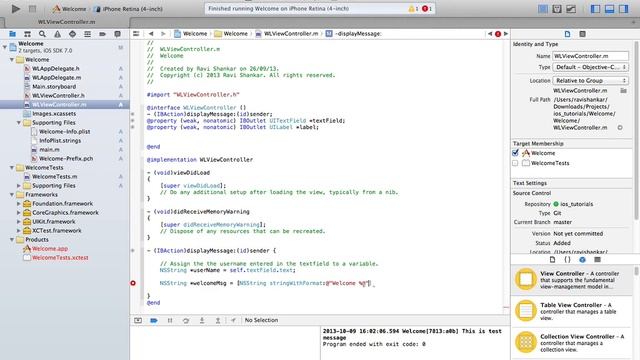
Task: Select Welcome-Info.plist in the navigator
Action: pos(64,131)
